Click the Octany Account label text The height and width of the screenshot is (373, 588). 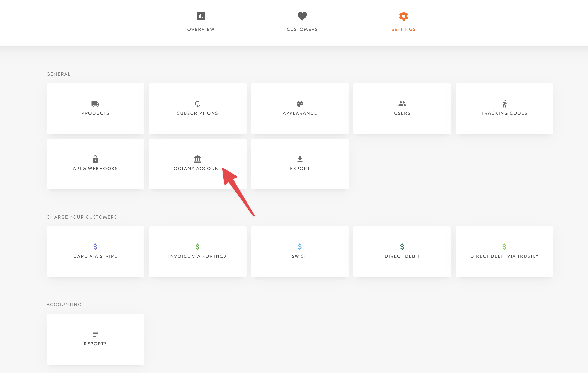point(197,169)
